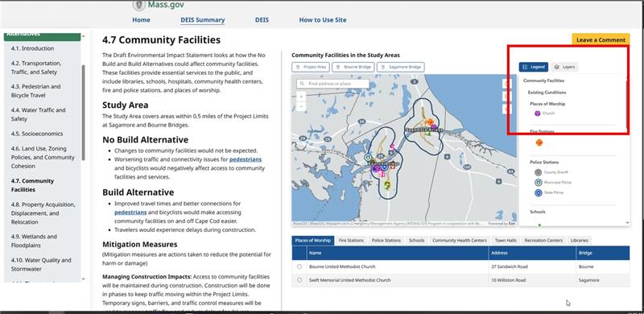Screen dimensions: 644x314
Task: Click the State Police legend symbol
Action: [x=538, y=192]
